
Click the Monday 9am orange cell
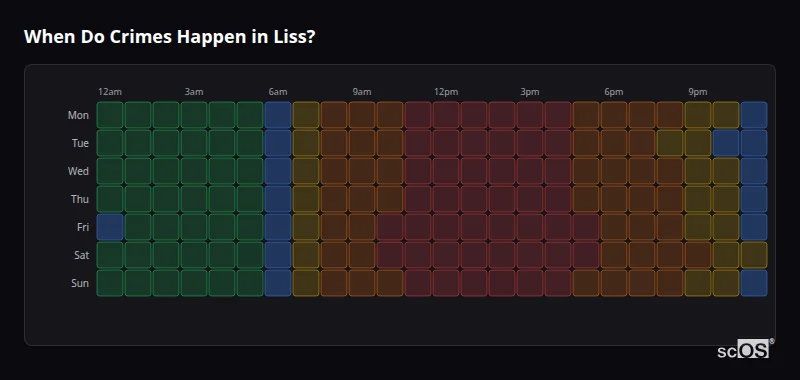362,115
